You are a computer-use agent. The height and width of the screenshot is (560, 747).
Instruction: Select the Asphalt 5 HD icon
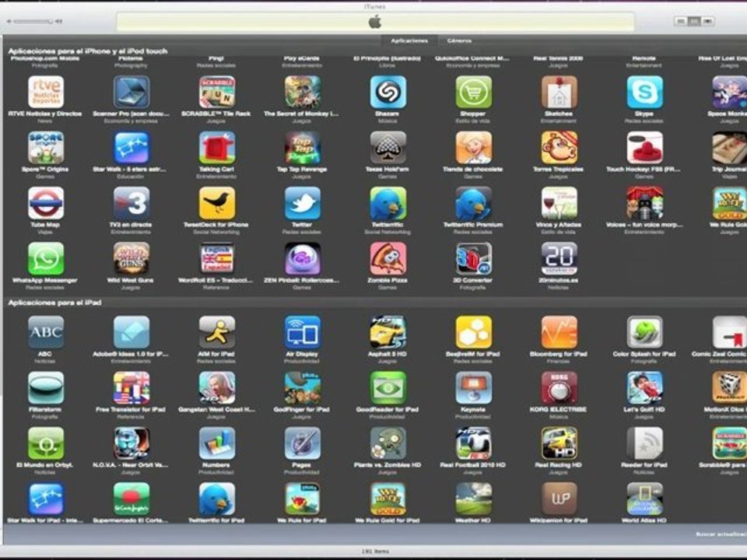[x=388, y=332]
